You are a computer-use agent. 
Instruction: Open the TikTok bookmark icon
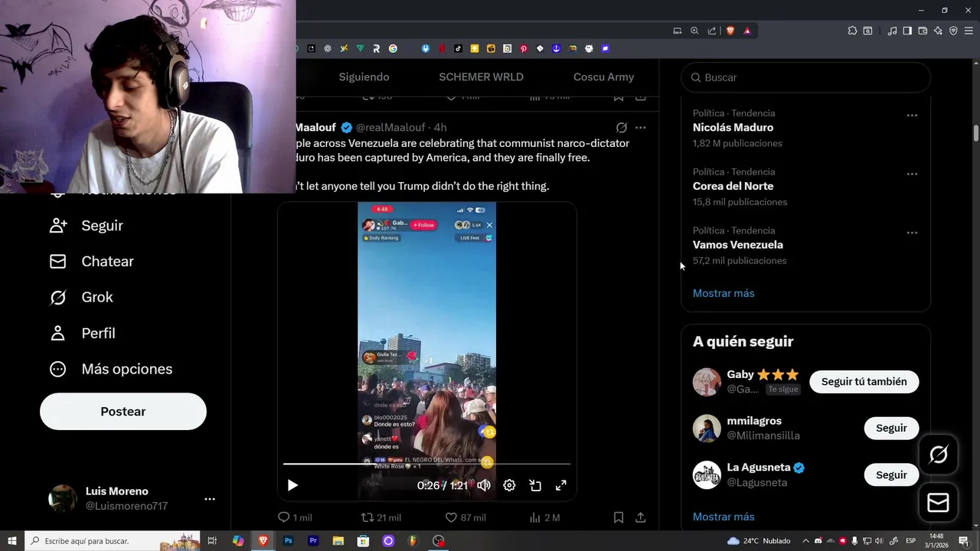point(459,48)
